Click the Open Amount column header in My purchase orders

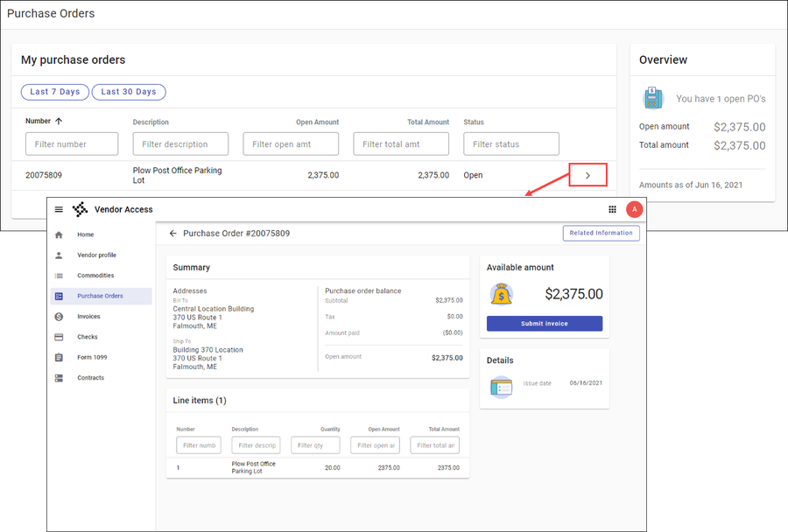click(317, 122)
